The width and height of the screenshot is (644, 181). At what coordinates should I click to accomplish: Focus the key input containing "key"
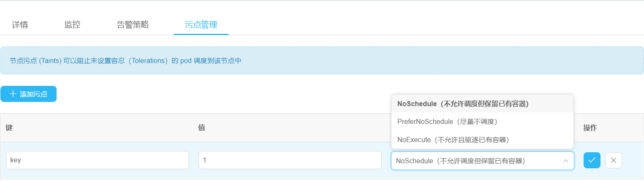(x=98, y=160)
